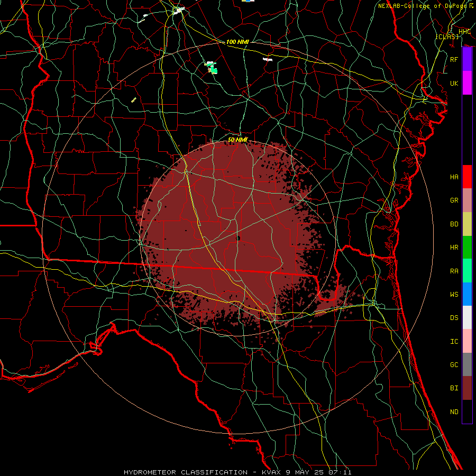
Task: Click the HR green legend swatch
Action: [467, 247]
